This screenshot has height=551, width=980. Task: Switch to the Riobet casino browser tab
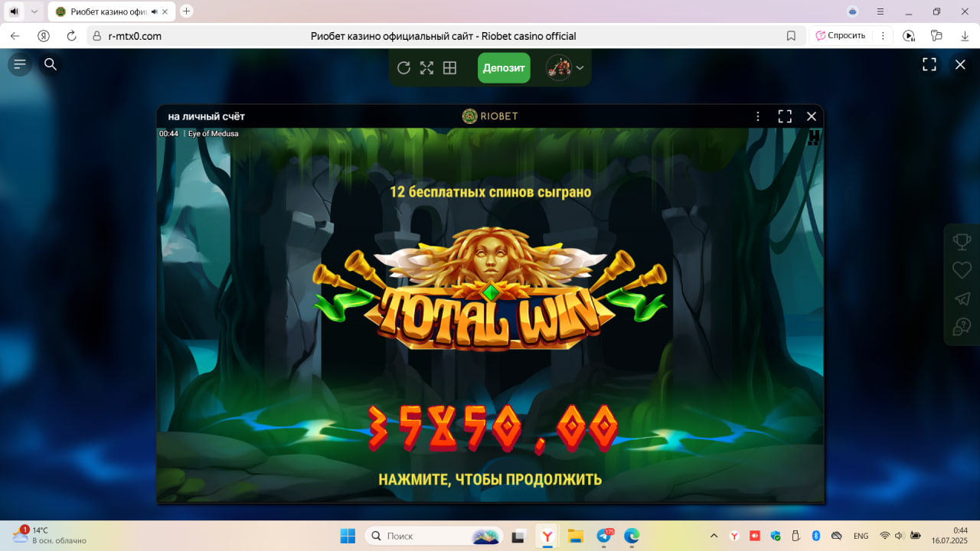pyautogui.click(x=107, y=11)
